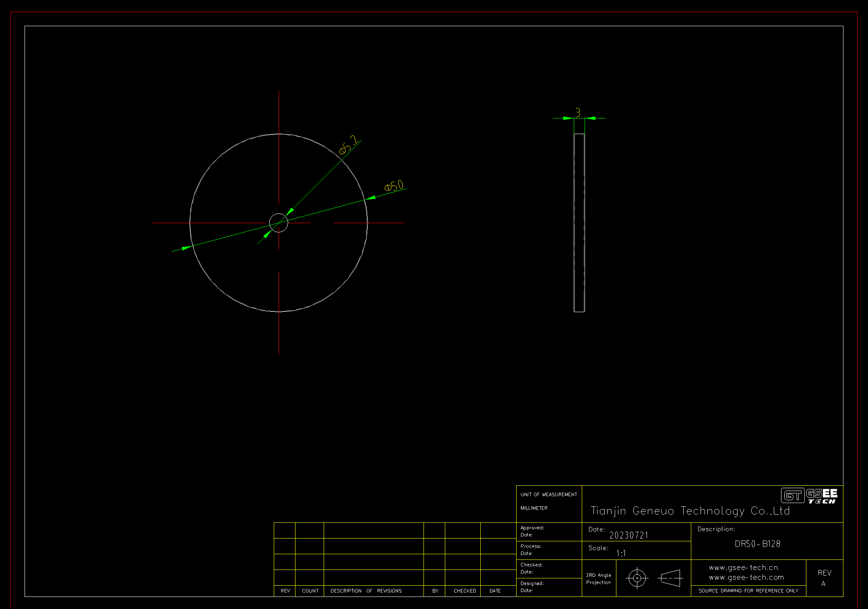Click the scale value 1:1
This screenshot has height=609, width=868.
[621, 553]
